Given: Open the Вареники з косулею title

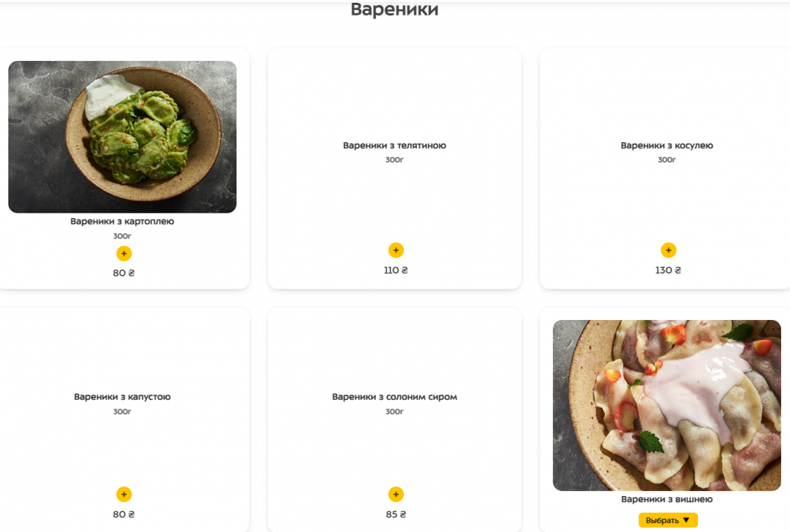Looking at the screenshot, I should [667, 145].
